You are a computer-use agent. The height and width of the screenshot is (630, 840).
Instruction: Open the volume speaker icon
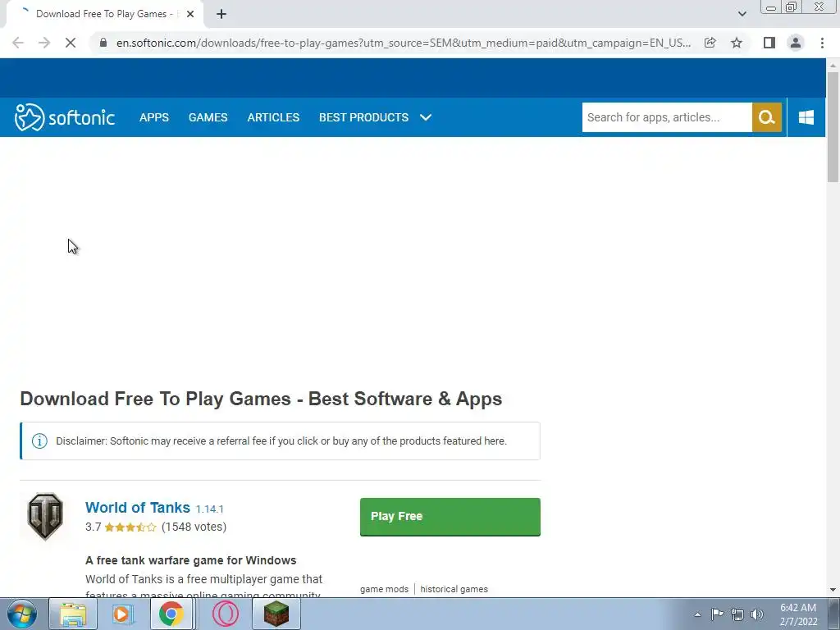pos(757,614)
